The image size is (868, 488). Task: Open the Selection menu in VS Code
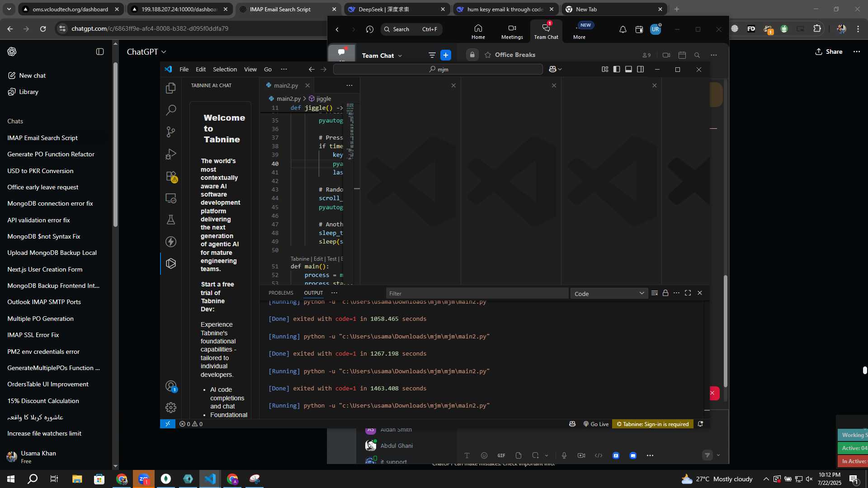coord(225,69)
